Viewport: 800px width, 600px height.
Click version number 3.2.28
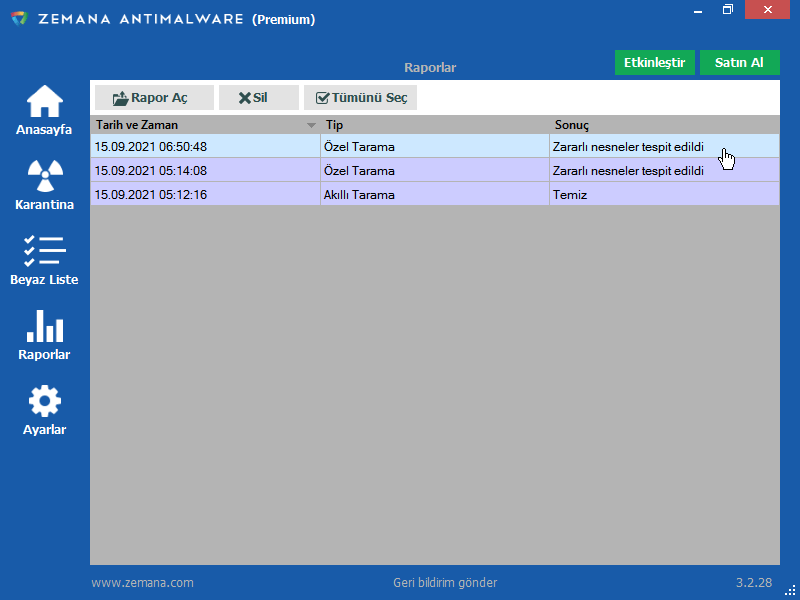pyautogui.click(x=754, y=583)
